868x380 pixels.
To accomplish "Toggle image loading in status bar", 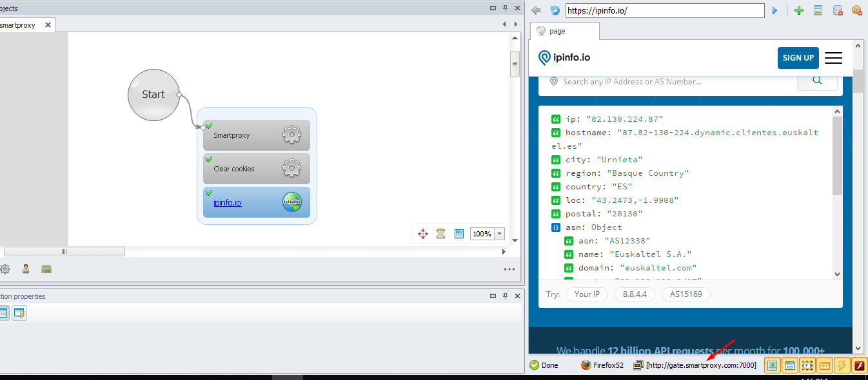I will coord(772,365).
